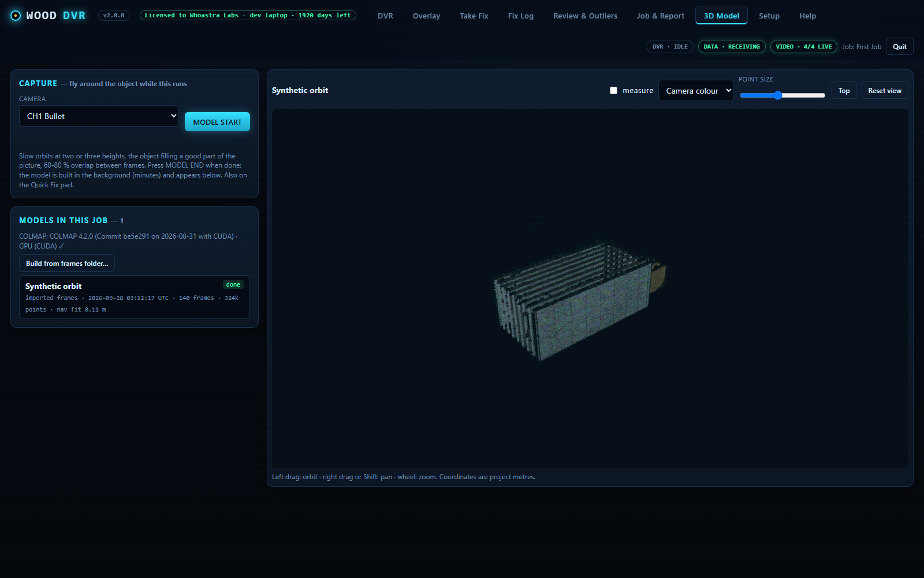Click the Quit button
The image size is (924, 578).
[x=899, y=47]
